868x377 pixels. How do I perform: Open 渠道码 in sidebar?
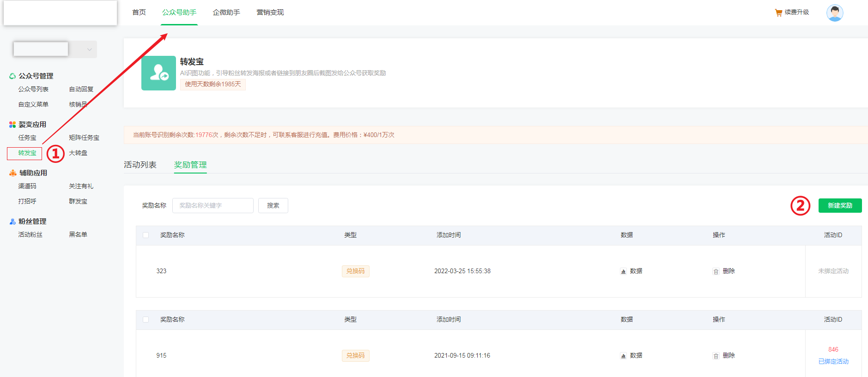[x=27, y=186]
